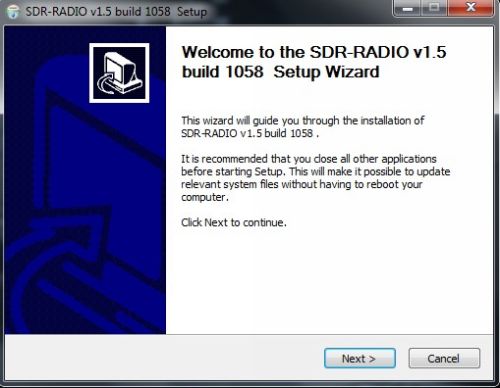Image resolution: width=500 pixels, height=388 pixels.
Task: Click the installer computer icon in sidebar
Action: click(119, 73)
